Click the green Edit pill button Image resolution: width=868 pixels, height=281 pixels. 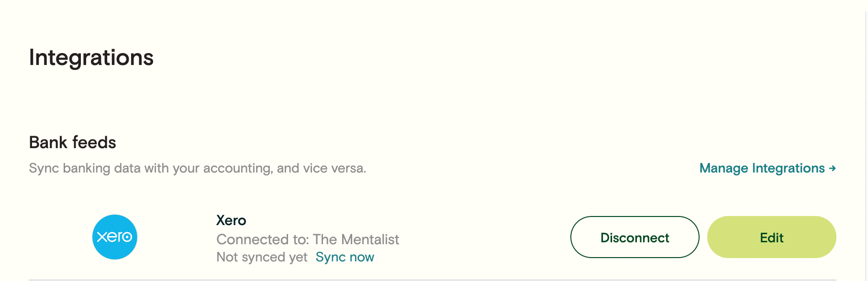tap(771, 237)
